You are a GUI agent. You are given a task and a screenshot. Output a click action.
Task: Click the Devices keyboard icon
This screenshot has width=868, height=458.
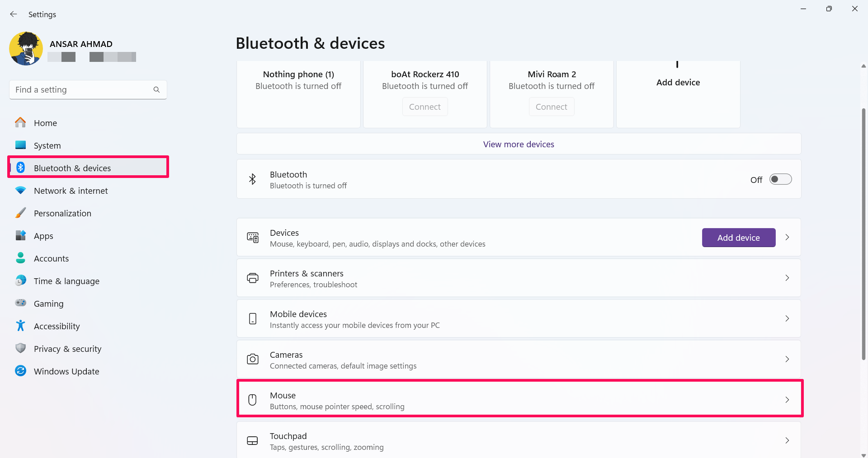point(253,238)
